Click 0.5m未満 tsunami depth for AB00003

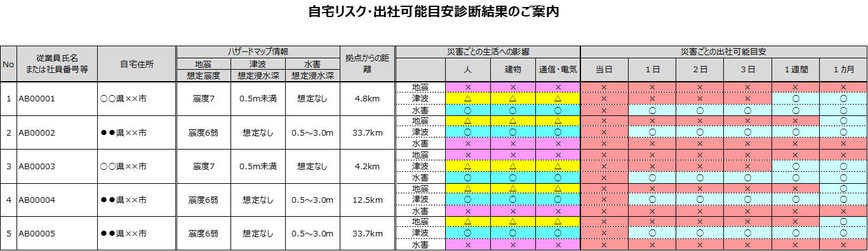coord(258,167)
